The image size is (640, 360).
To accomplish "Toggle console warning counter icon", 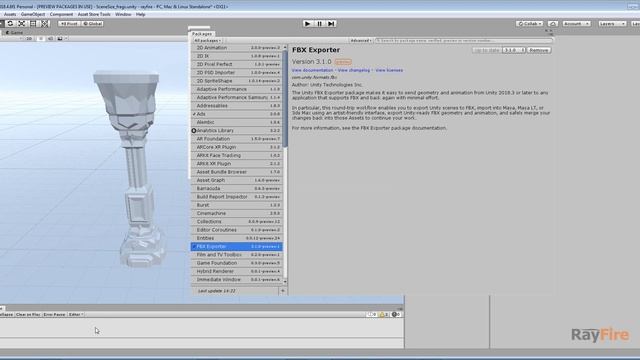I will click(384, 314).
